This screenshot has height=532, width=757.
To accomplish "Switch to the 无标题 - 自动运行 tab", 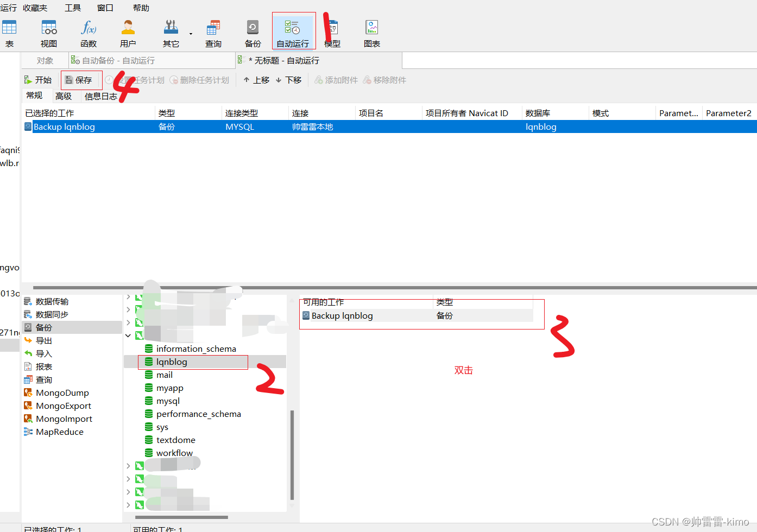I will [319, 60].
